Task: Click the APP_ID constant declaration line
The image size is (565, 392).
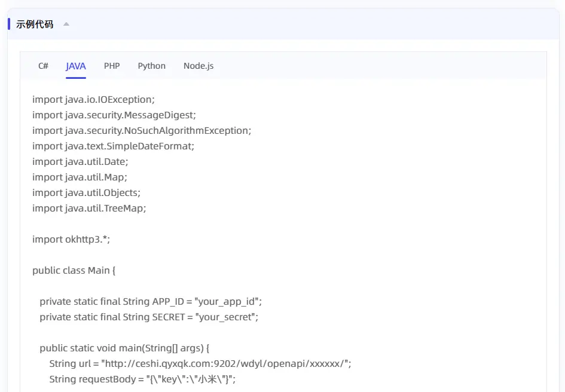Action: [x=151, y=301]
